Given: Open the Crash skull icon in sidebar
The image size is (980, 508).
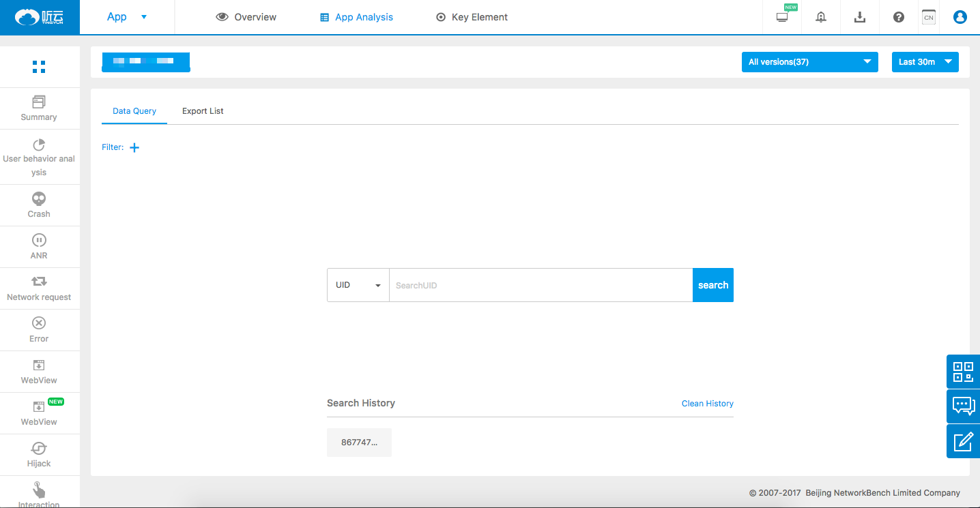Looking at the screenshot, I should click(39, 199).
